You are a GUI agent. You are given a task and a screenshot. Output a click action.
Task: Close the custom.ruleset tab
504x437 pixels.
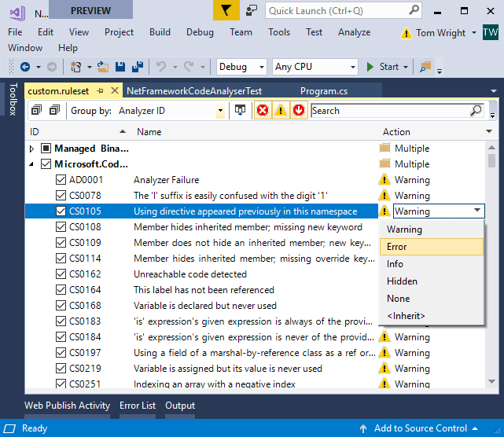(x=115, y=91)
